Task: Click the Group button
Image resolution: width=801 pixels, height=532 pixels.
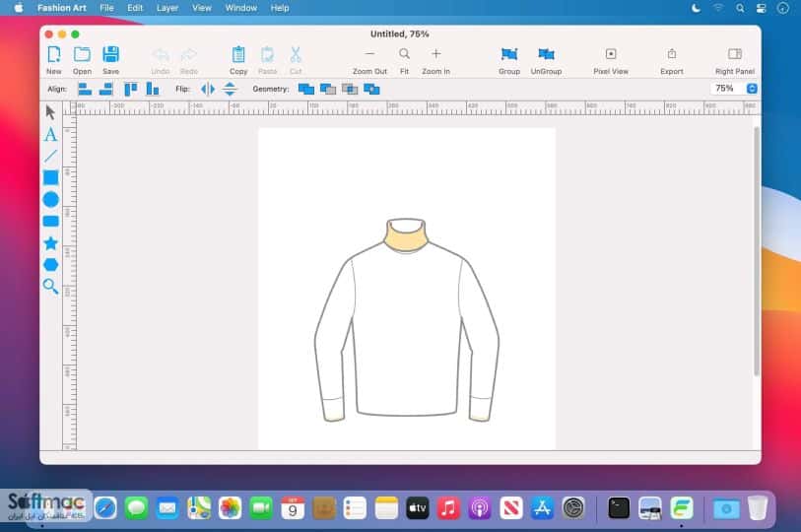Action: [508, 60]
